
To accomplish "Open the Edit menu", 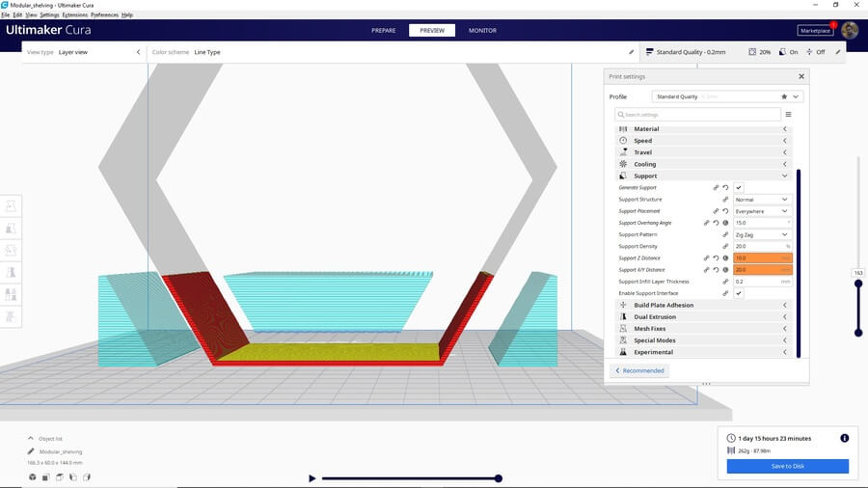I will point(17,14).
